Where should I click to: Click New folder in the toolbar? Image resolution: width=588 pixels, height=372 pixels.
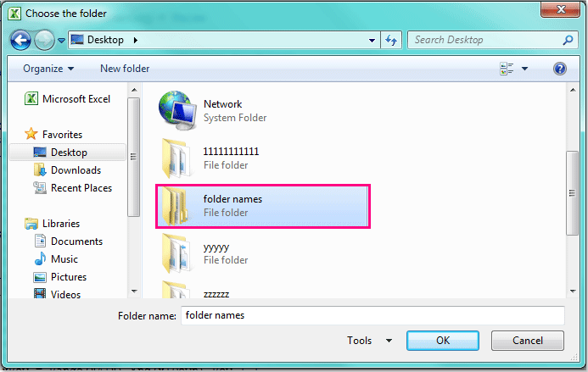coord(125,69)
